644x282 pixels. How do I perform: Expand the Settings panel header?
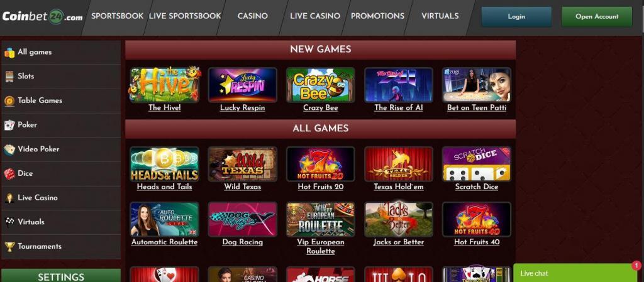[61, 276]
